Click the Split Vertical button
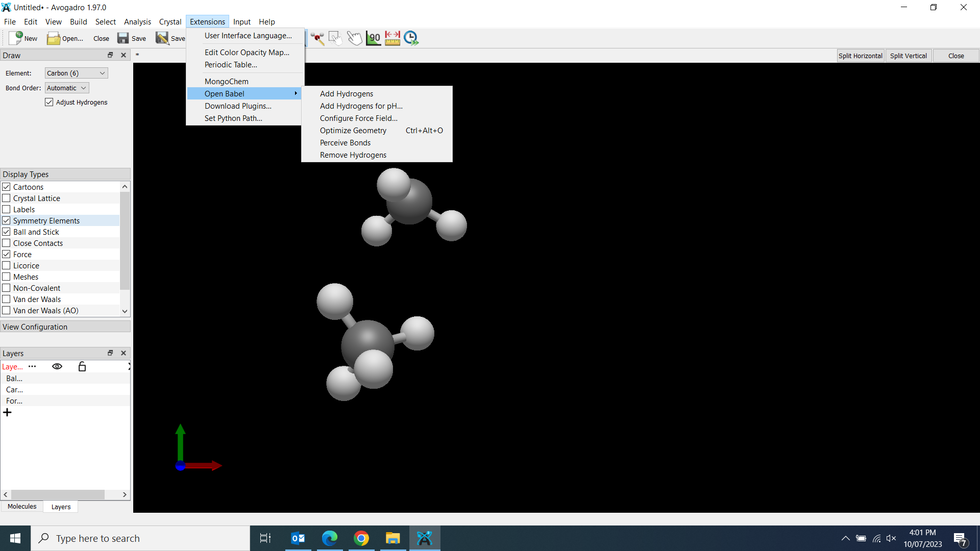This screenshot has width=980, height=551. 908,56
